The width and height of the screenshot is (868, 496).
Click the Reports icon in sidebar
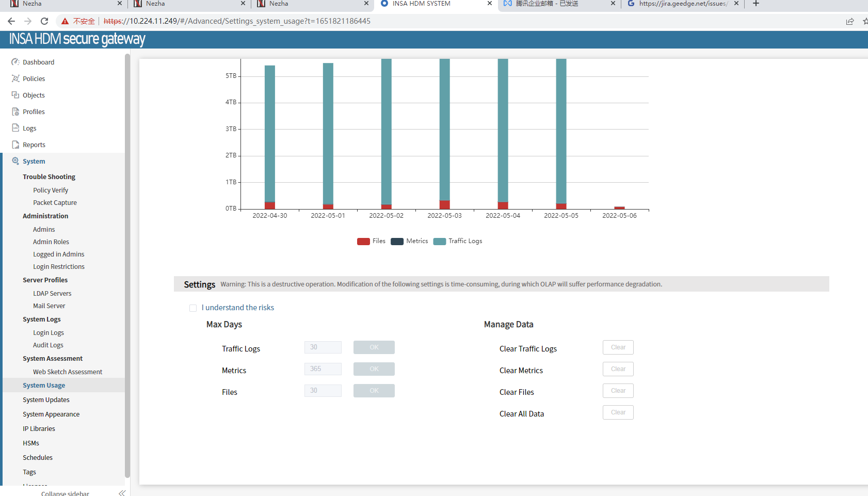tap(15, 145)
